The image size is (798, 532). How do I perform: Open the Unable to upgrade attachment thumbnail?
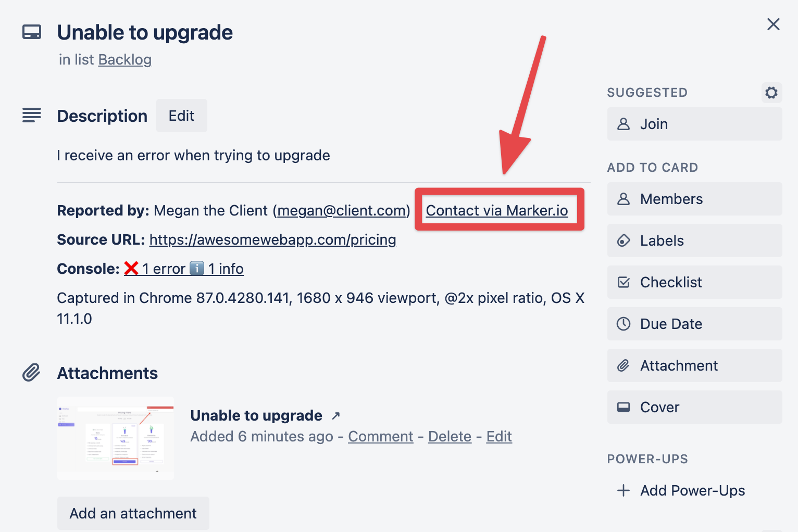pyautogui.click(x=116, y=438)
